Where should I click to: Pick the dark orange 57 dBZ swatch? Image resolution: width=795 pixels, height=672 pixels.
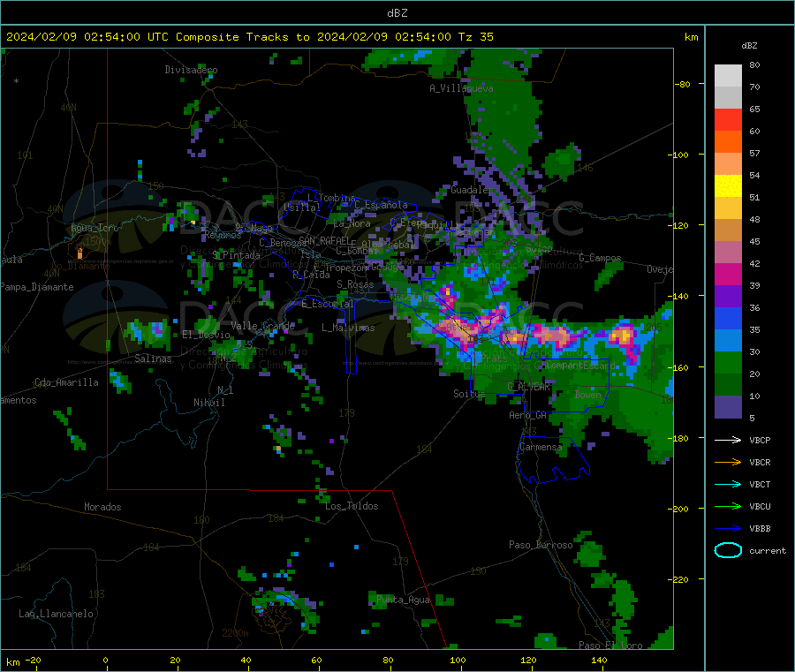point(728,142)
